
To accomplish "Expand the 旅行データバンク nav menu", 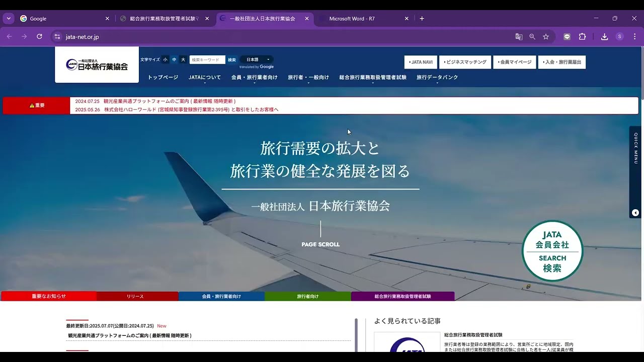I will tap(437, 77).
